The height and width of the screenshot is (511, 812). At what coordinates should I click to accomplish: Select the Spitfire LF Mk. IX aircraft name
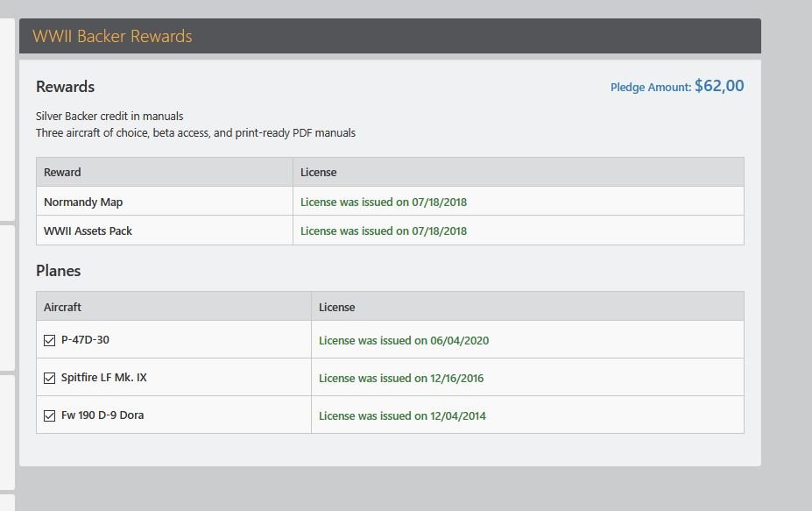[104, 377]
